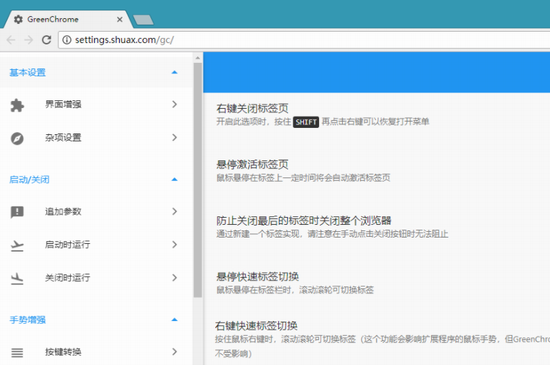
Task: Click the compass icon for 杂项设置
Action: point(17,138)
